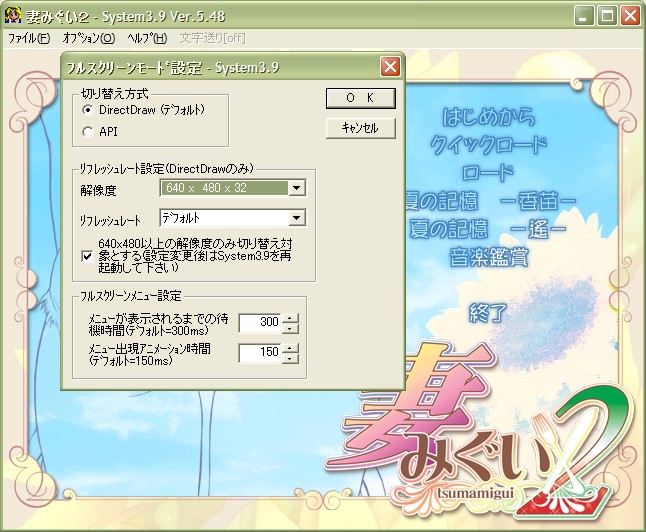Select ロード on the title screen
Viewport: 646px width, 532px height.
click(488, 173)
